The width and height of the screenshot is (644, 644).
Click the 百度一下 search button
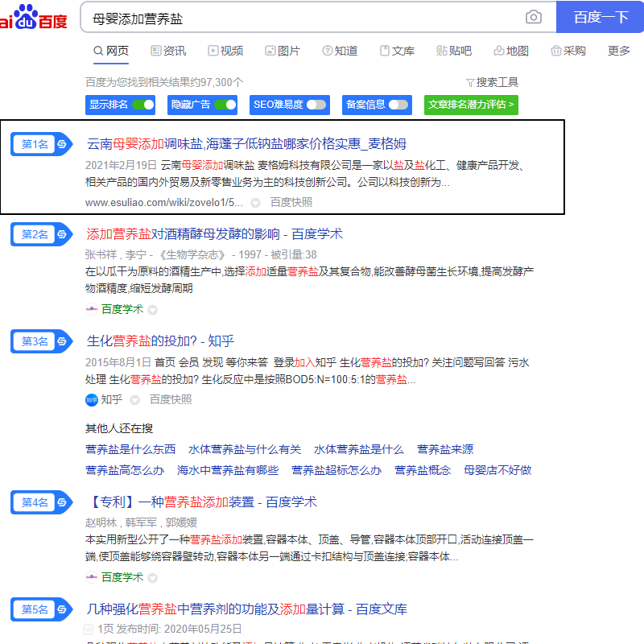[600, 17]
